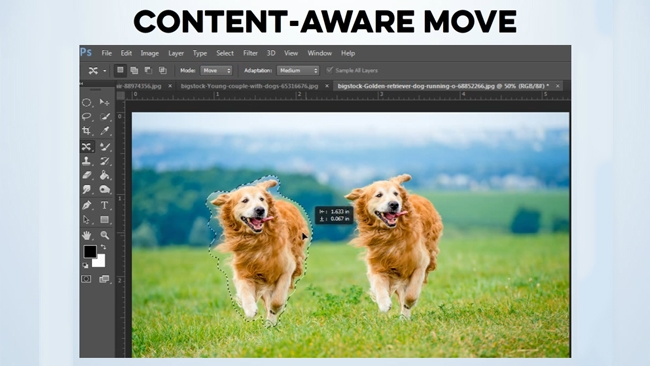The width and height of the screenshot is (650, 366).
Task: Open the Window menu
Action: 320,53
